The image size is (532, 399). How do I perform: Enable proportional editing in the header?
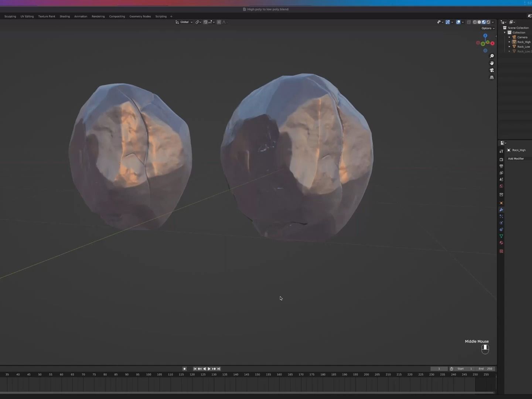point(219,22)
